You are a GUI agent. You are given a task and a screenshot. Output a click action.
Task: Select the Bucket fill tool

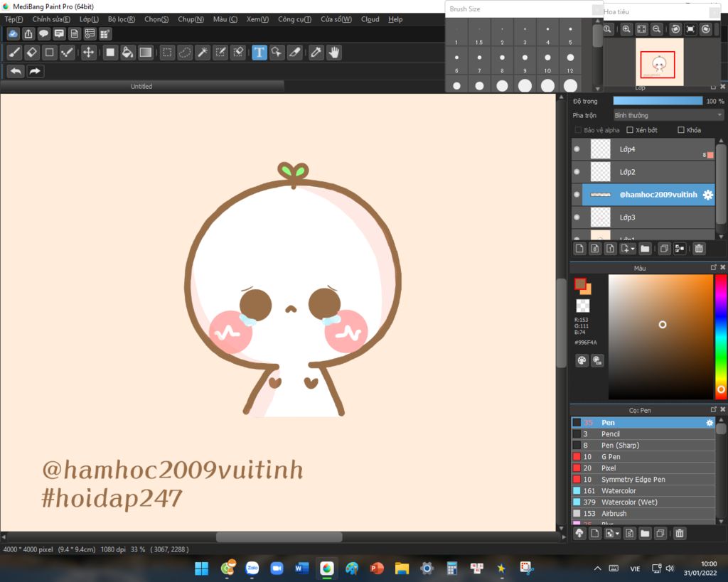coord(127,53)
